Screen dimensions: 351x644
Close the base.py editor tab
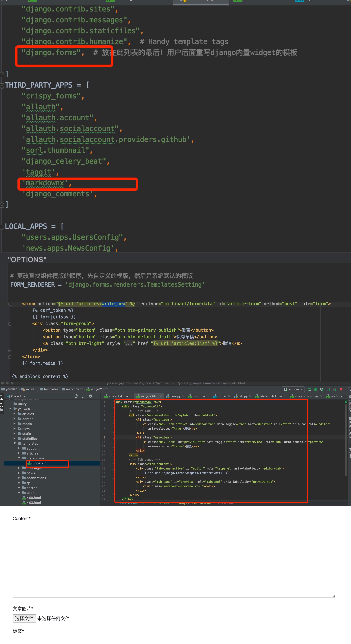tap(183, 396)
